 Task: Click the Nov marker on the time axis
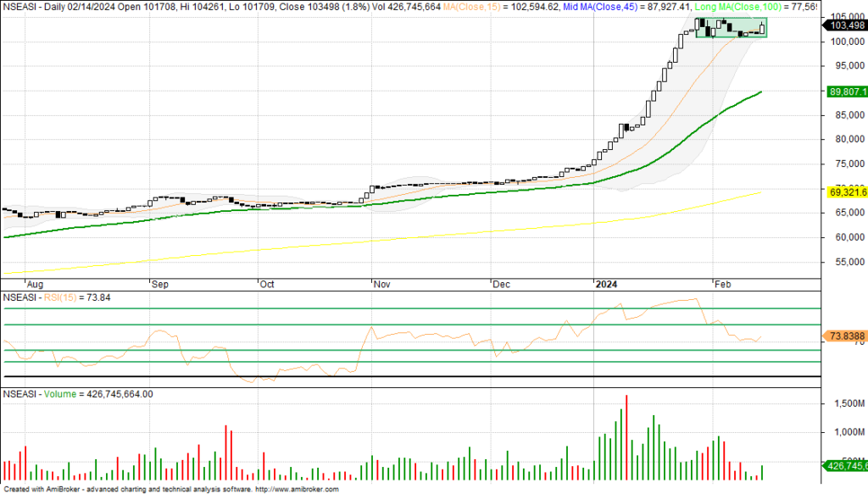point(381,286)
